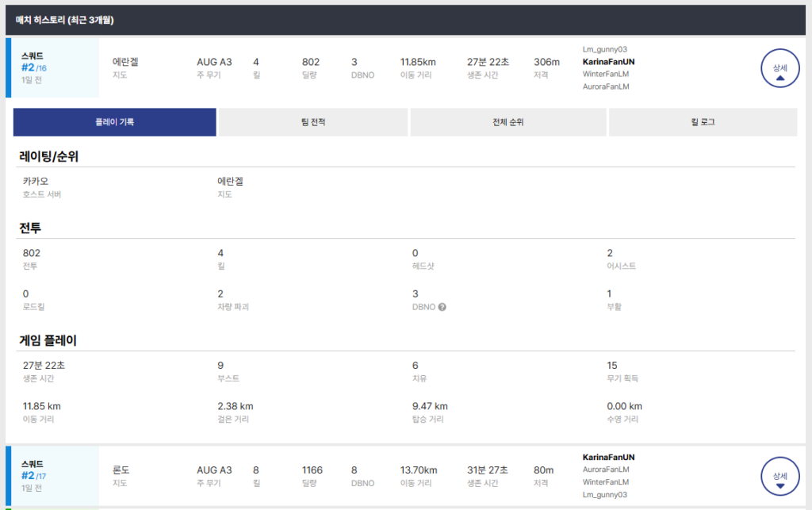Open AuroraFanLM profile in the #2/17 match
The height and width of the screenshot is (510, 812).
(x=606, y=470)
